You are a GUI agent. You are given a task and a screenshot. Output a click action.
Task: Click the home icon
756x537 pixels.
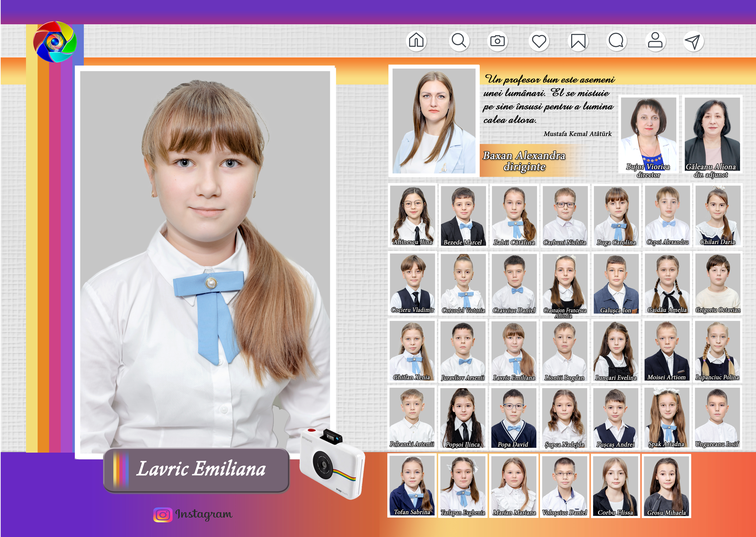[416, 41]
